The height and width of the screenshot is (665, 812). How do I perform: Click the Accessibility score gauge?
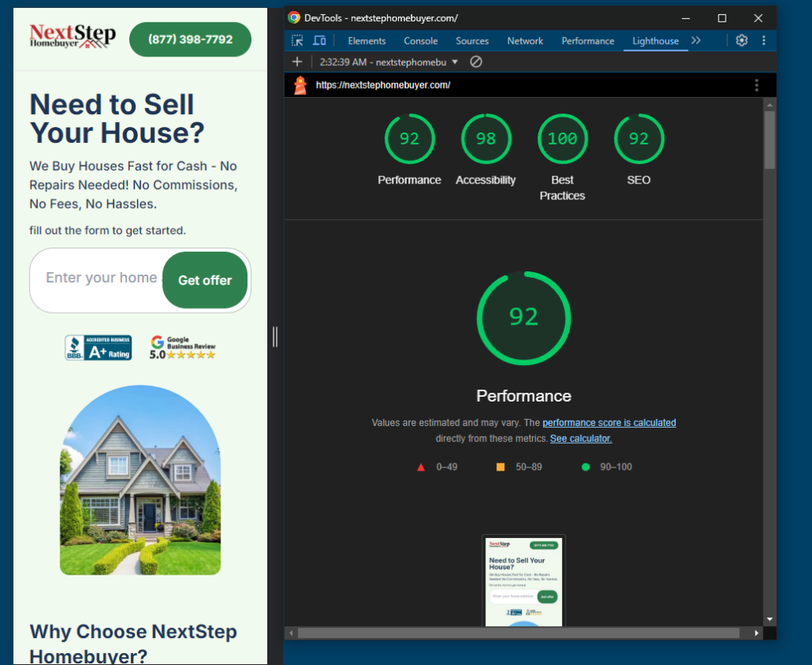pyautogui.click(x=485, y=140)
